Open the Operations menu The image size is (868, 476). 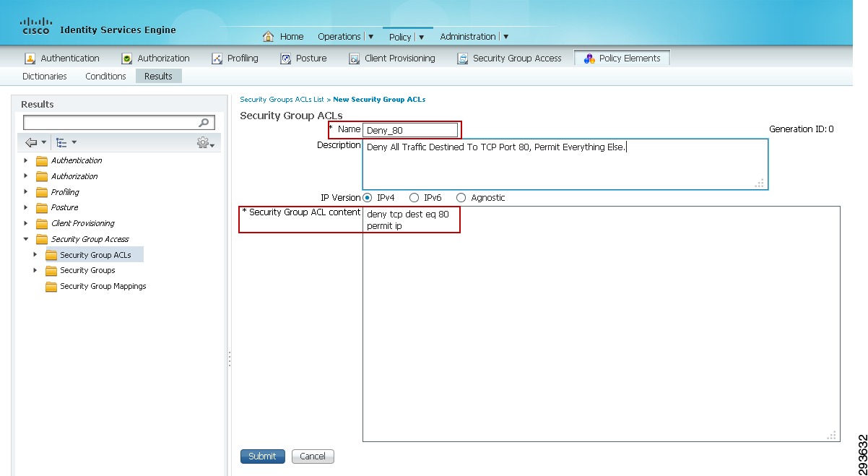tap(339, 37)
